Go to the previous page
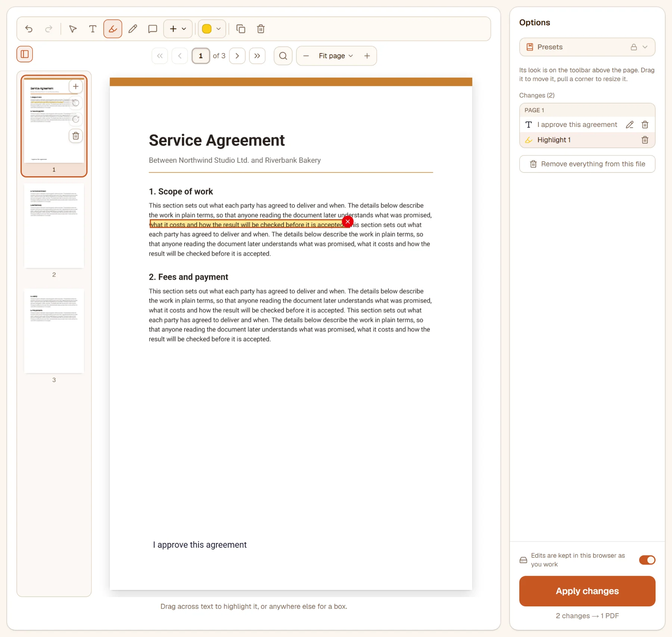This screenshot has width=672, height=637. click(180, 56)
